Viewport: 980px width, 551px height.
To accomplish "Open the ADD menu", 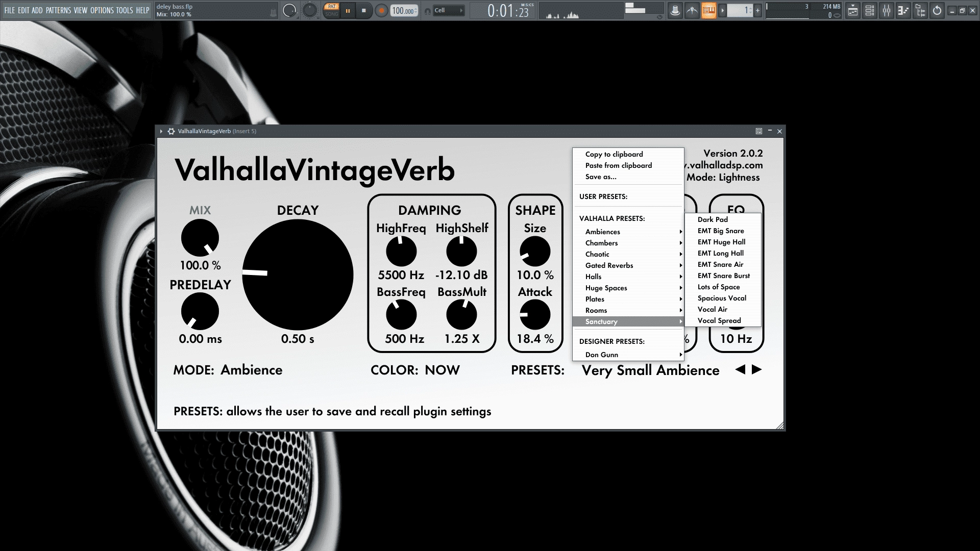I will (x=37, y=10).
